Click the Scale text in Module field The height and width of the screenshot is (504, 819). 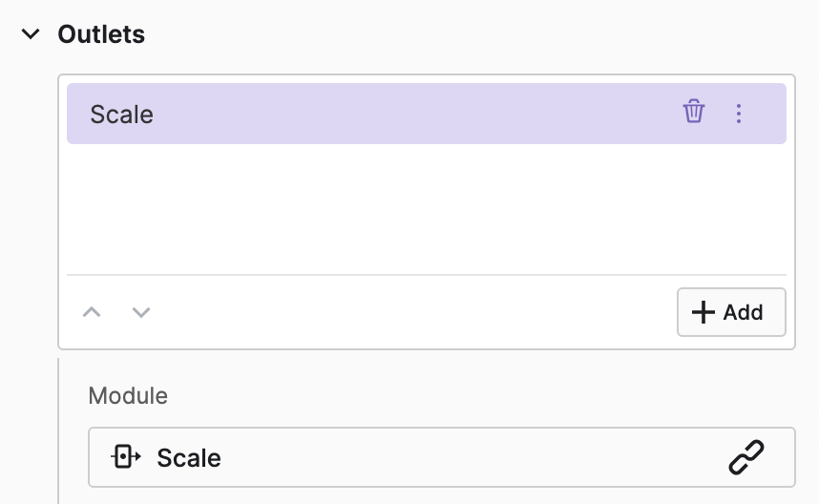(x=189, y=458)
